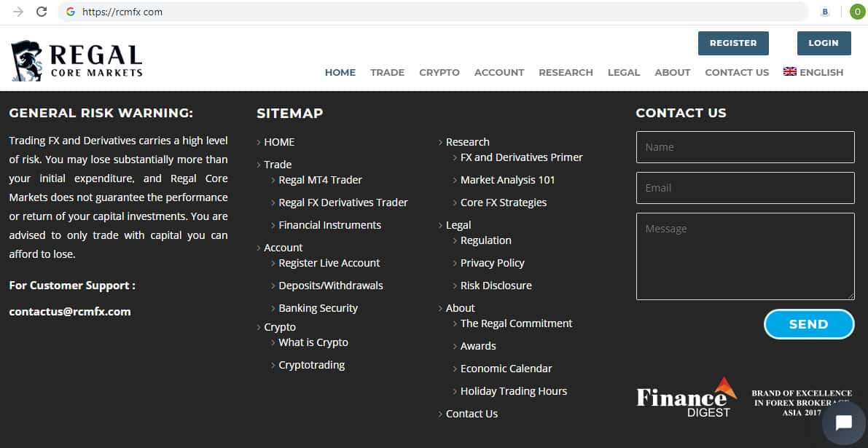Open FX and Derivatives Primer link
868x448 pixels.
pyautogui.click(x=522, y=157)
